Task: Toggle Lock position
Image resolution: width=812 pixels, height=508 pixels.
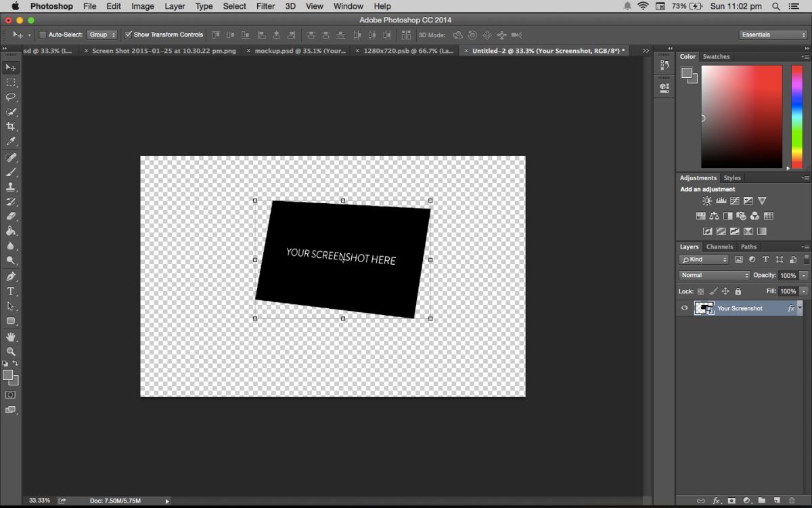Action: [725, 291]
